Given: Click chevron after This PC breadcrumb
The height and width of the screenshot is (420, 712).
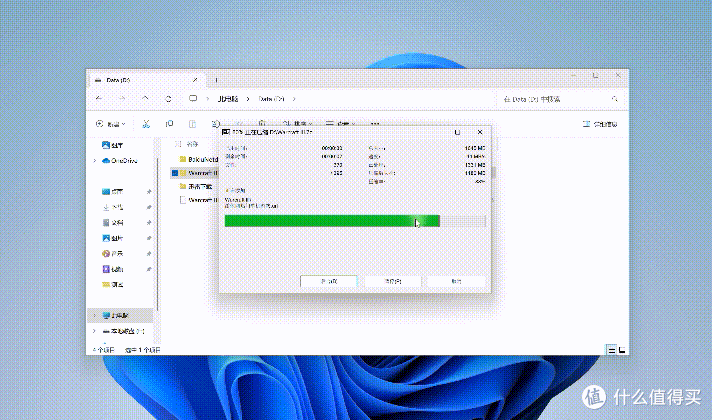Looking at the screenshot, I should (x=248, y=99).
